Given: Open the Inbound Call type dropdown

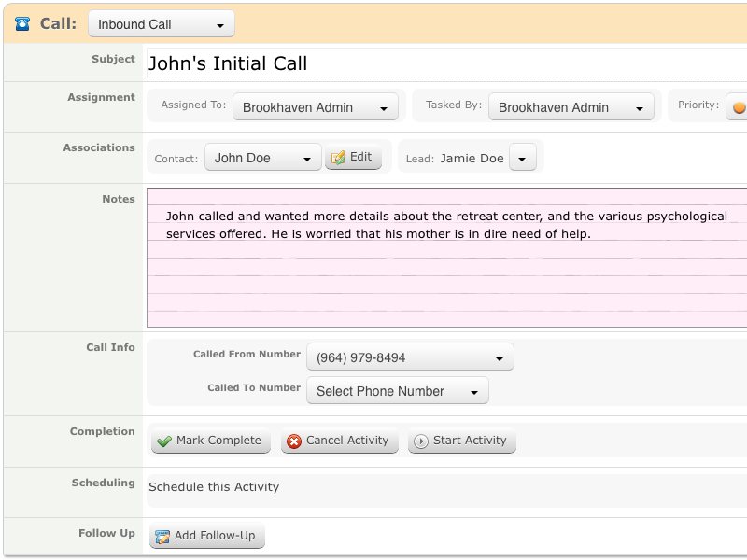Looking at the screenshot, I should click(x=161, y=24).
